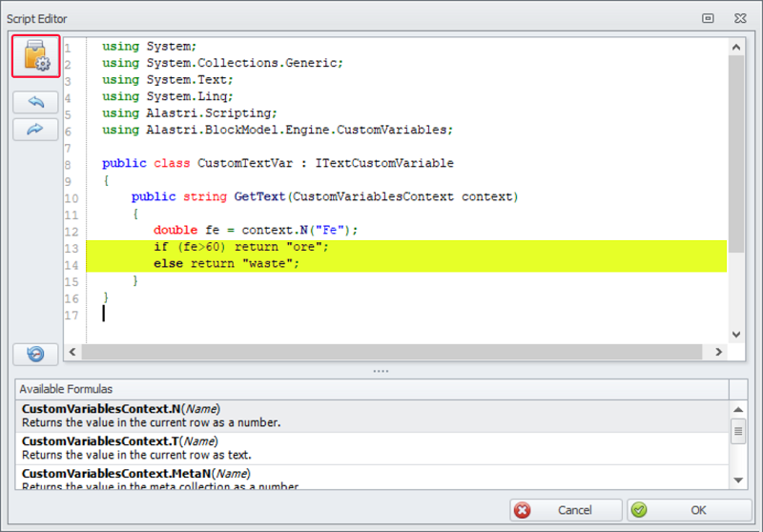
Task: Select the CustomVariablesContext.N(Name) formula
Action: 372,416
